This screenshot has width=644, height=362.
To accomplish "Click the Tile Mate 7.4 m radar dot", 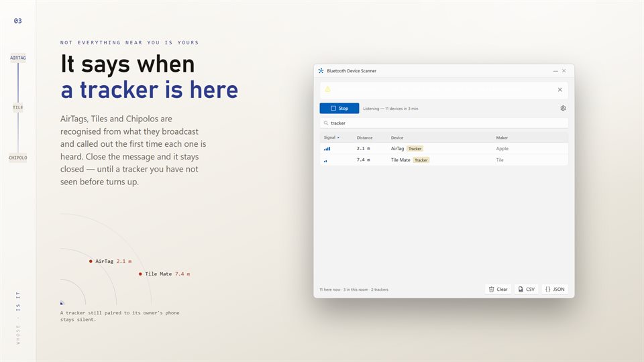I will point(140,274).
